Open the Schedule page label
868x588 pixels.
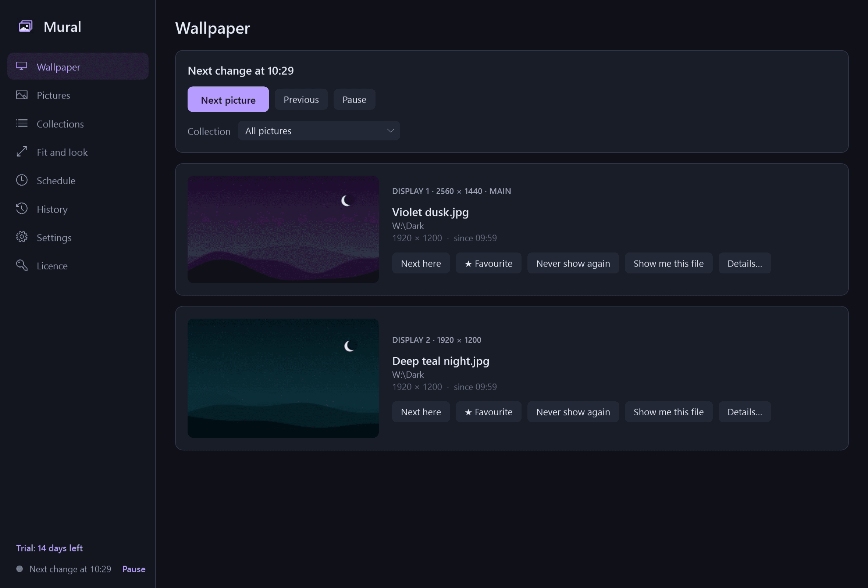(56, 180)
